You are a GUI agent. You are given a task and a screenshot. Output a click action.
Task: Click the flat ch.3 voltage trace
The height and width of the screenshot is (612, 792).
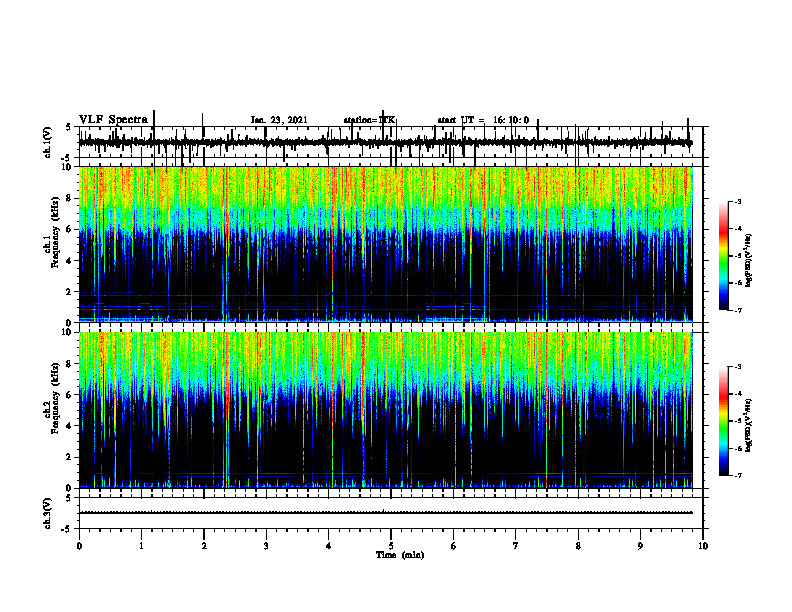(x=386, y=513)
